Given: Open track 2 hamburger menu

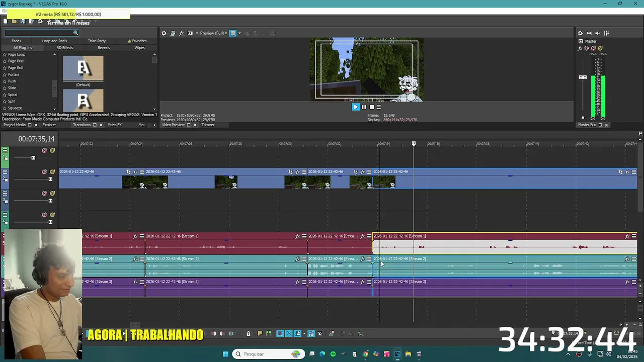Looking at the screenshot, I should pos(5,172).
